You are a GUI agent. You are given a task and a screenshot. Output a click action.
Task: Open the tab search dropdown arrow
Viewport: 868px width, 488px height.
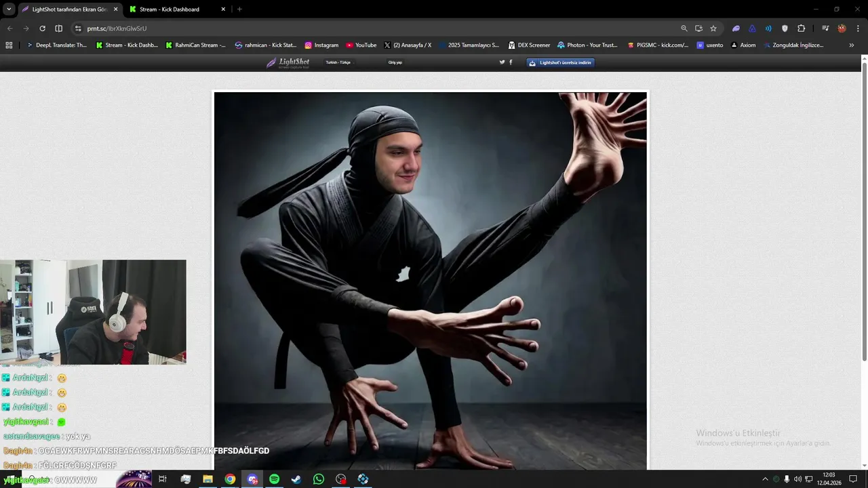9,9
